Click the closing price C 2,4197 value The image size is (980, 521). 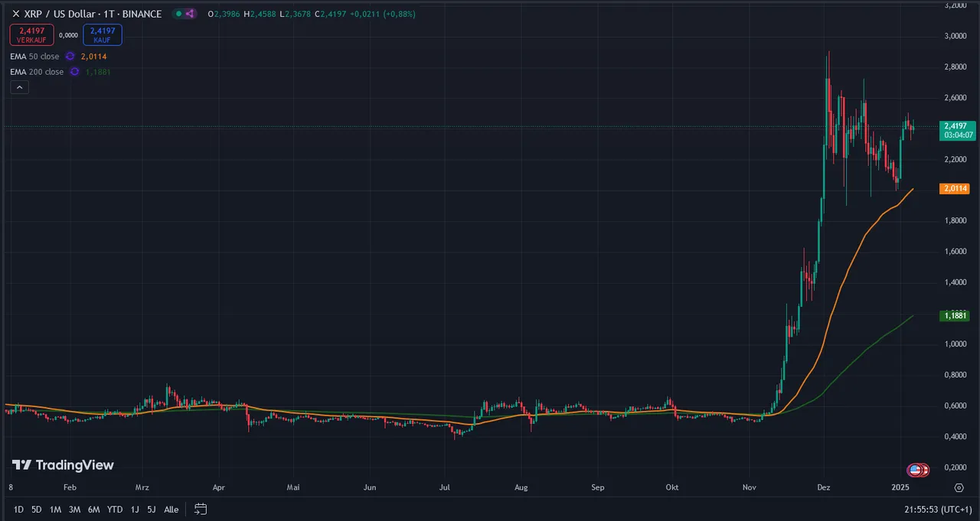pos(329,14)
